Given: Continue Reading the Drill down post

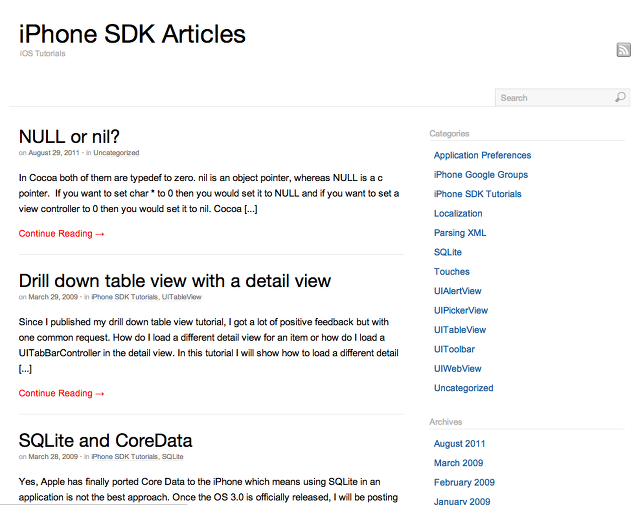Looking at the screenshot, I should coord(62,393).
